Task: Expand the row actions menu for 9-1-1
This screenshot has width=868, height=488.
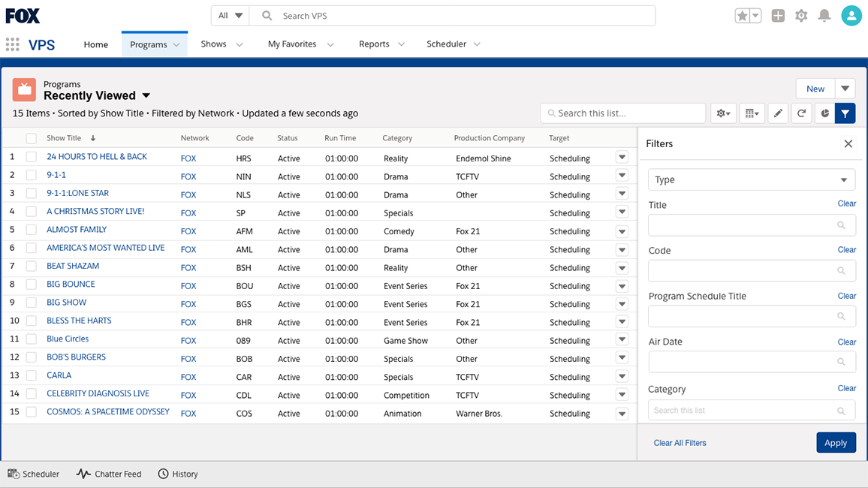Action: click(x=622, y=175)
